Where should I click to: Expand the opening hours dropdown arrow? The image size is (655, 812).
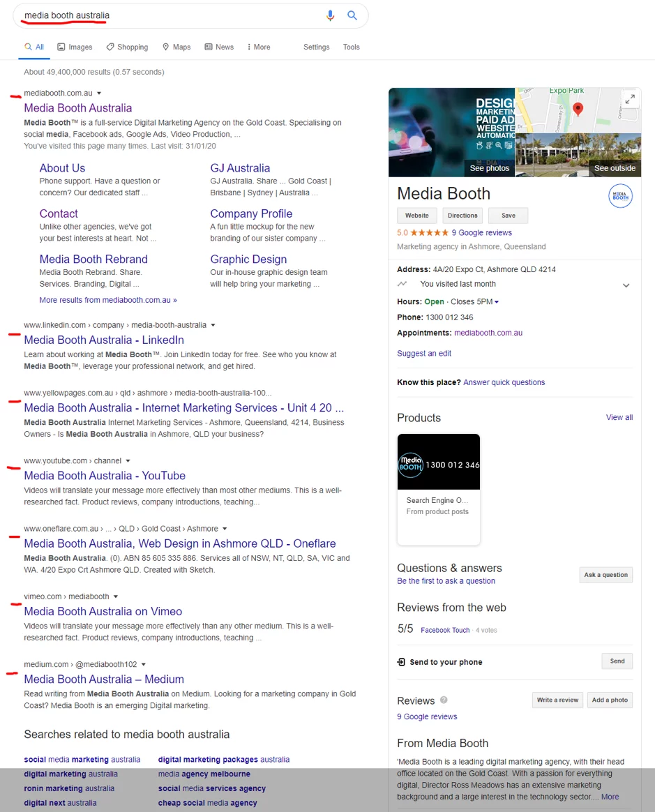point(497,302)
